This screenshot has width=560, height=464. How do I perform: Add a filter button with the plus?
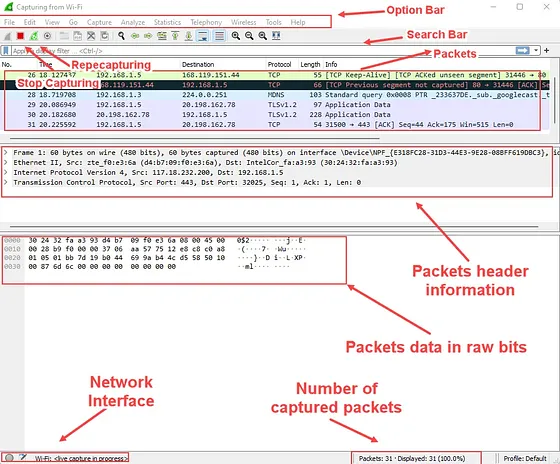click(x=546, y=50)
